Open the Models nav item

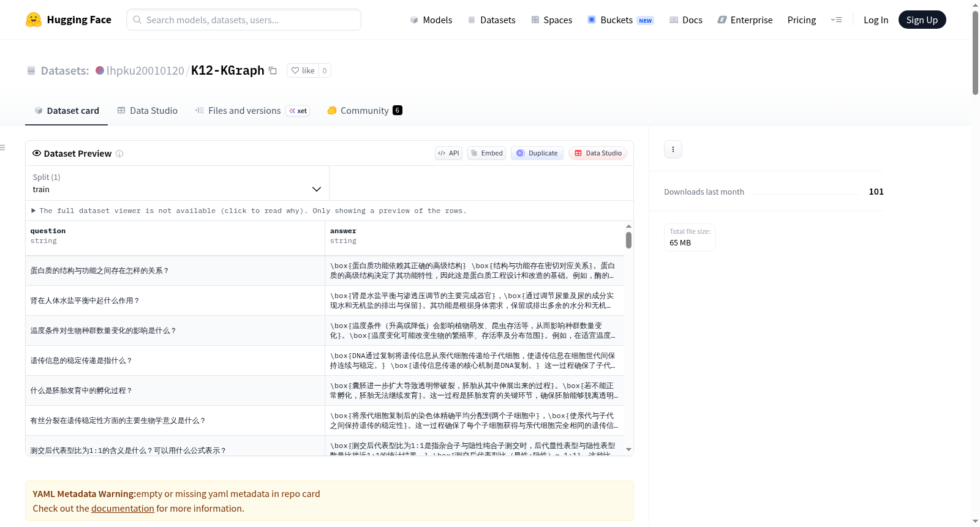pos(431,20)
